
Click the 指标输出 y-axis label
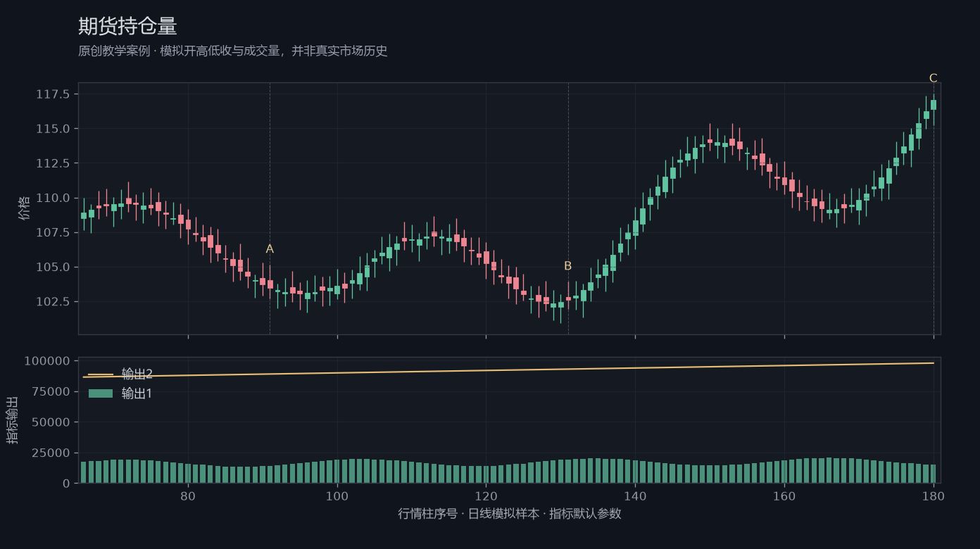[13, 419]
